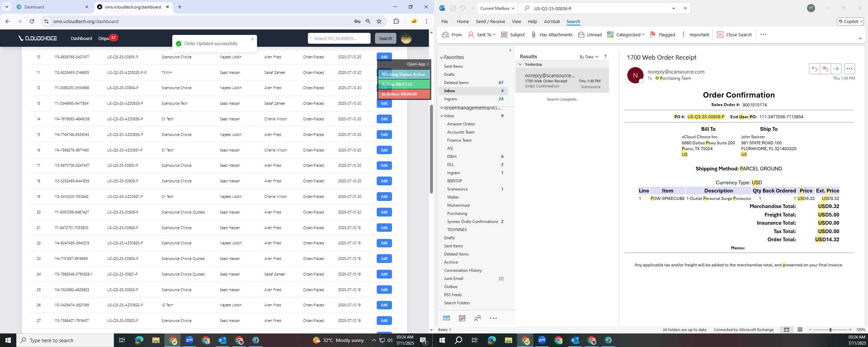The image size is (868, 347).
Task: Click Open App link in overlay
Action: pos(418,64)
